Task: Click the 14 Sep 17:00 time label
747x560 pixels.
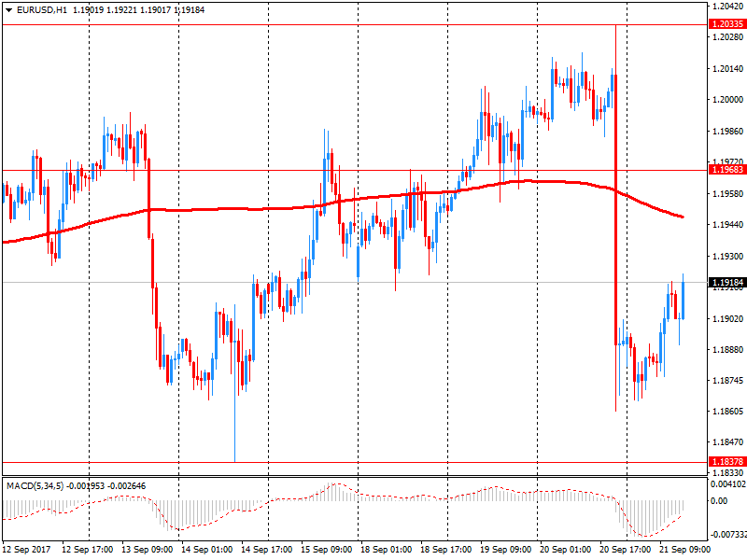Action: pyautogui.click(x=266, y=550)
